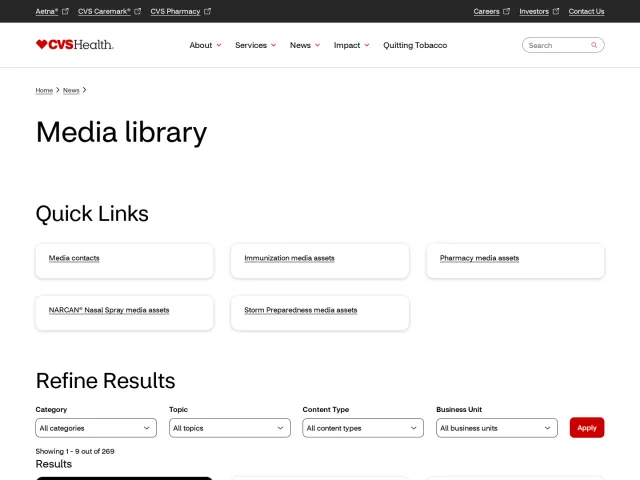Image resolution: width=640 pixels, height=480 pixels.
Task: Click the external-link icon beside CVS Pharmacy
Action: 207,11
